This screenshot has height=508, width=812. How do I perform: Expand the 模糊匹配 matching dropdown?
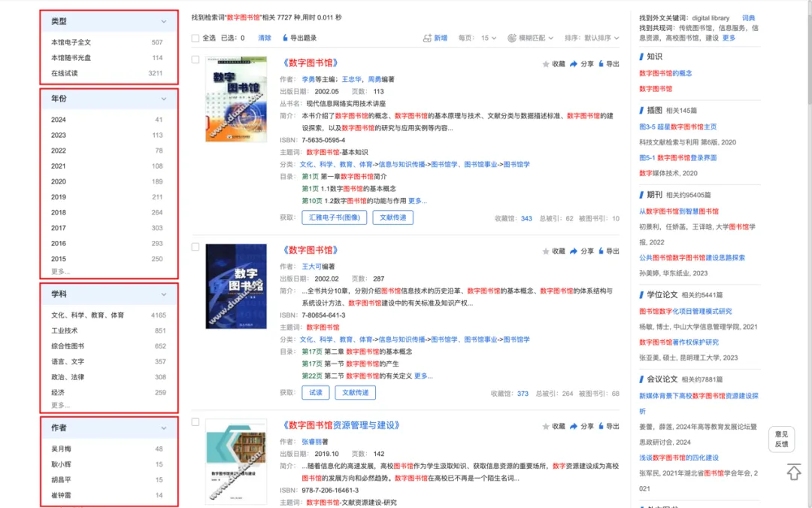tap(532, 38)
